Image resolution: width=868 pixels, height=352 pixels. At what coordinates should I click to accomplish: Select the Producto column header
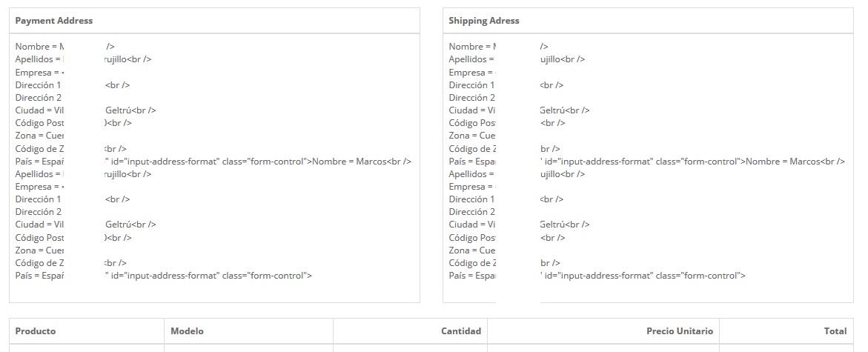pos(36,331)
